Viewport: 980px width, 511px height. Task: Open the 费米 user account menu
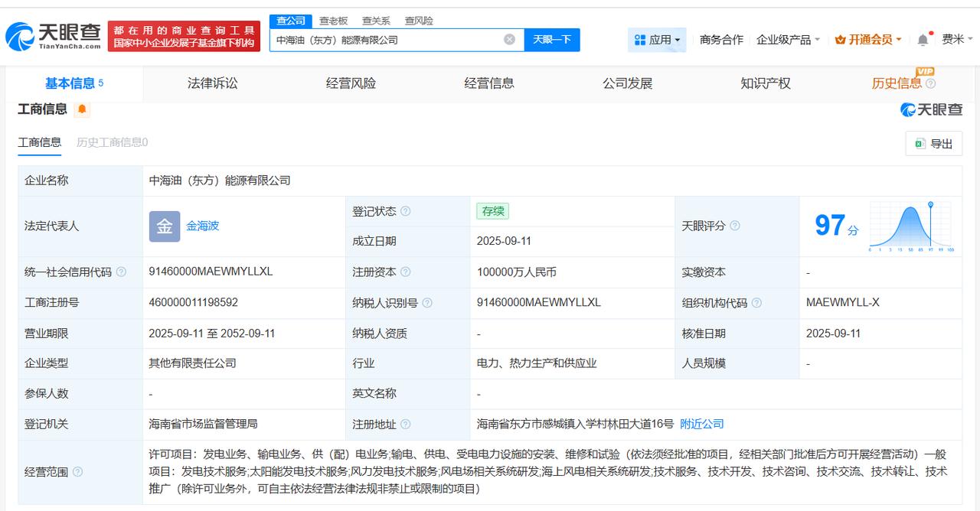coord(957,40)
